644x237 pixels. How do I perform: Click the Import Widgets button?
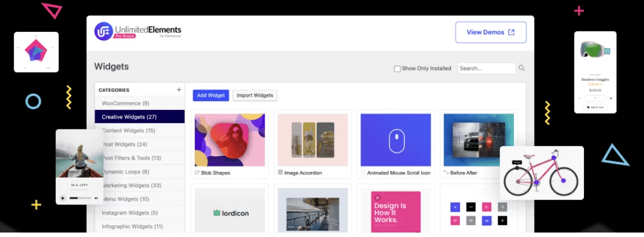255,95
